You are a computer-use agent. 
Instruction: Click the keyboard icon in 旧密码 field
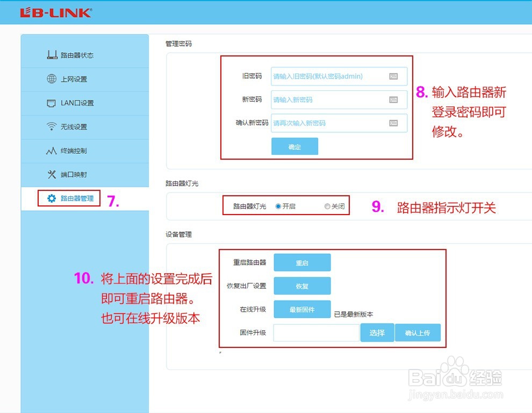394,76
